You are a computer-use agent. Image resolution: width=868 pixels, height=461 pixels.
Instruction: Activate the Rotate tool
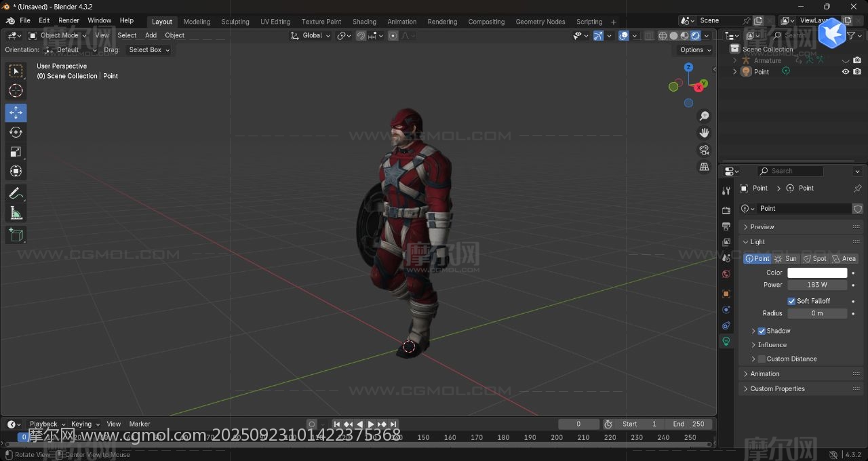coord(16,132)
